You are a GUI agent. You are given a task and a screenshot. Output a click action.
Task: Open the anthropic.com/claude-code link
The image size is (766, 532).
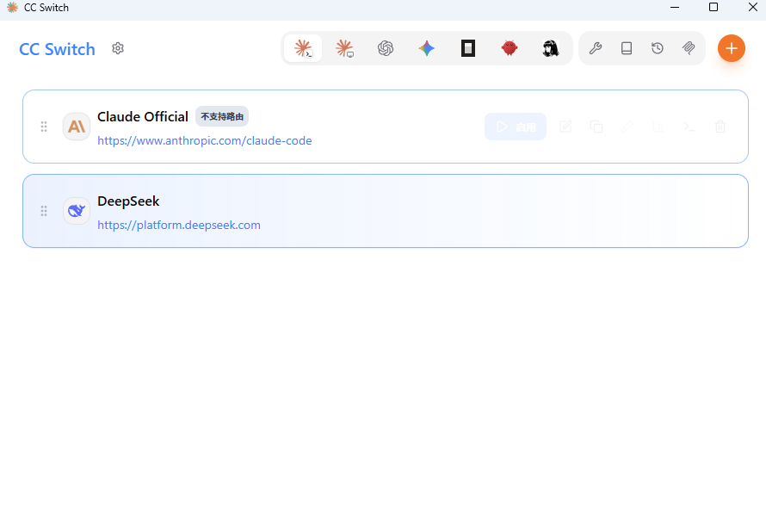pyautogui.click(x=205, y=140)
